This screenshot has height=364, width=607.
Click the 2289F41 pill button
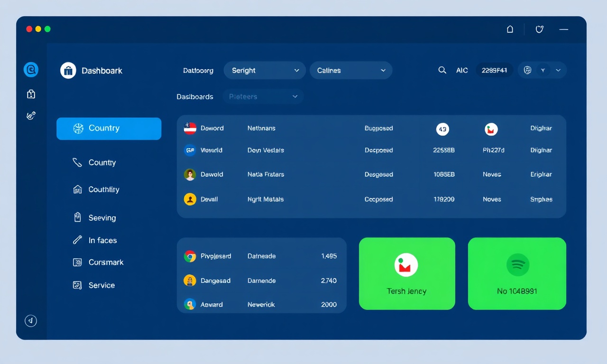494,70
